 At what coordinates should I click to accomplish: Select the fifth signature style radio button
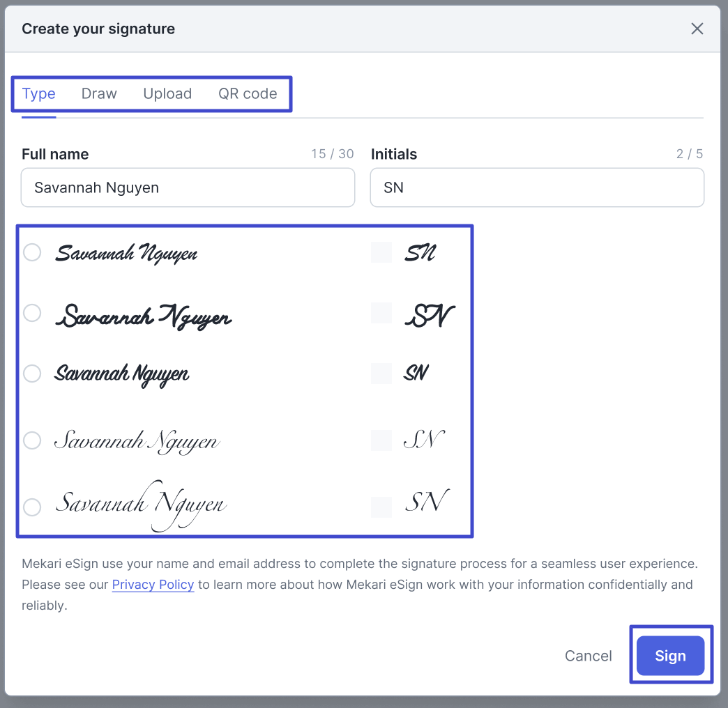[32, 507]
